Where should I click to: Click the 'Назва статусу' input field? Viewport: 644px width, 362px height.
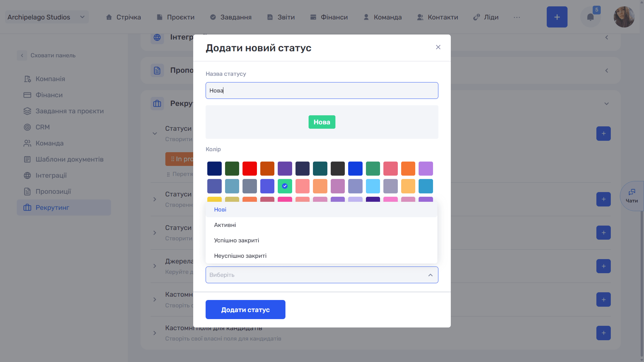tap(322, 90)
